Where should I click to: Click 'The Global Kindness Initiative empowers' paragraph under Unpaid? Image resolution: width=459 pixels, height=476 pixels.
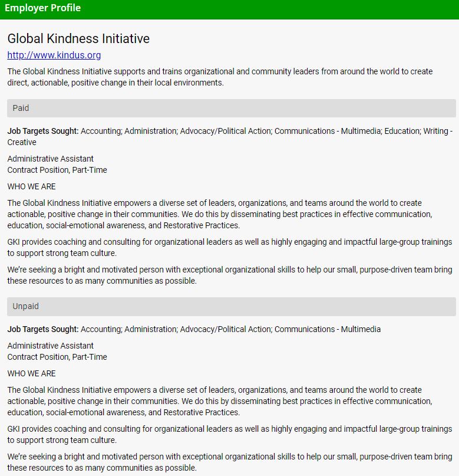220,401
